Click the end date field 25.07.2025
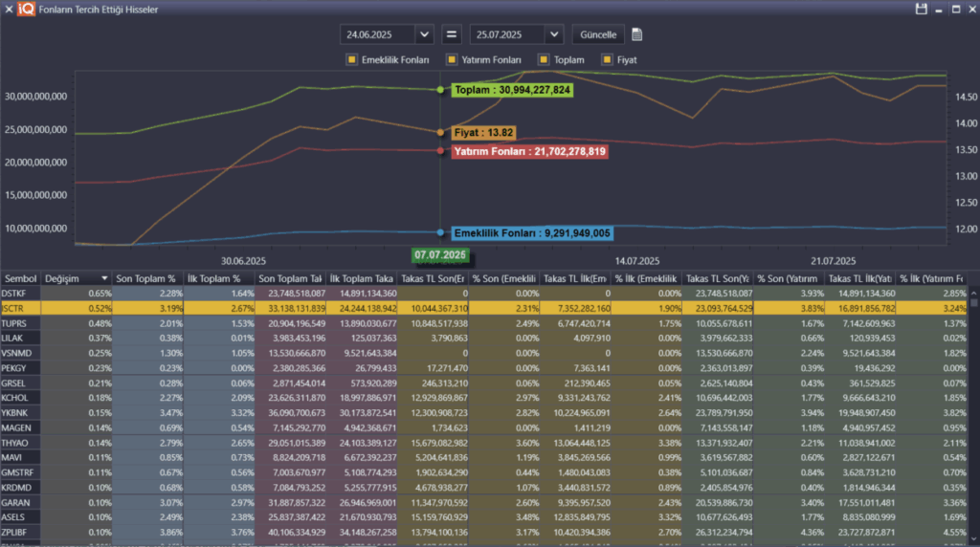 pos(507,34)
